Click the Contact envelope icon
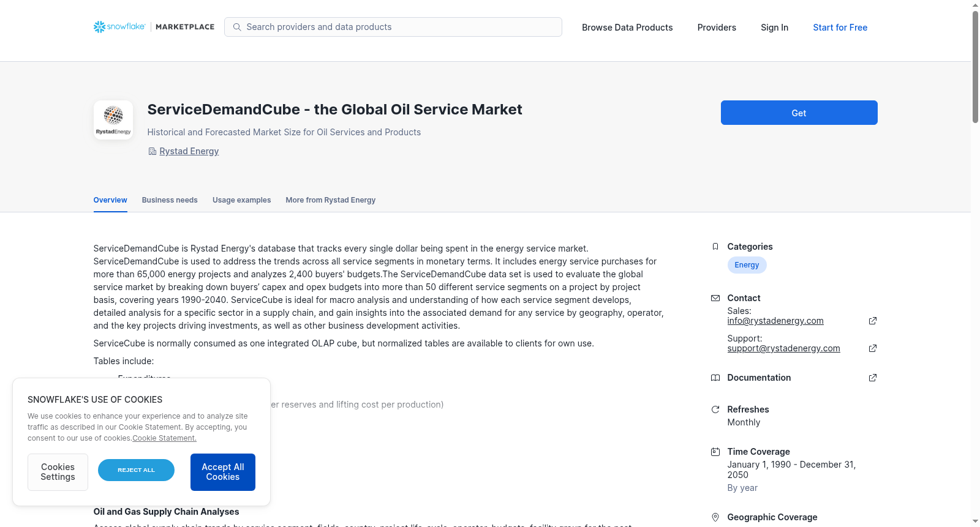The height and width of the screenshot is (527, 980). click(x=715, y=298)
